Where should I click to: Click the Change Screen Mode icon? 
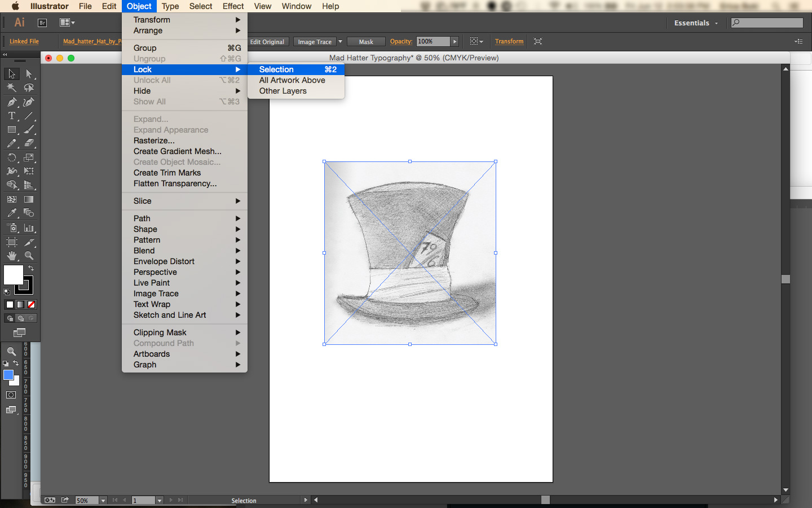[x=20, y=332]
